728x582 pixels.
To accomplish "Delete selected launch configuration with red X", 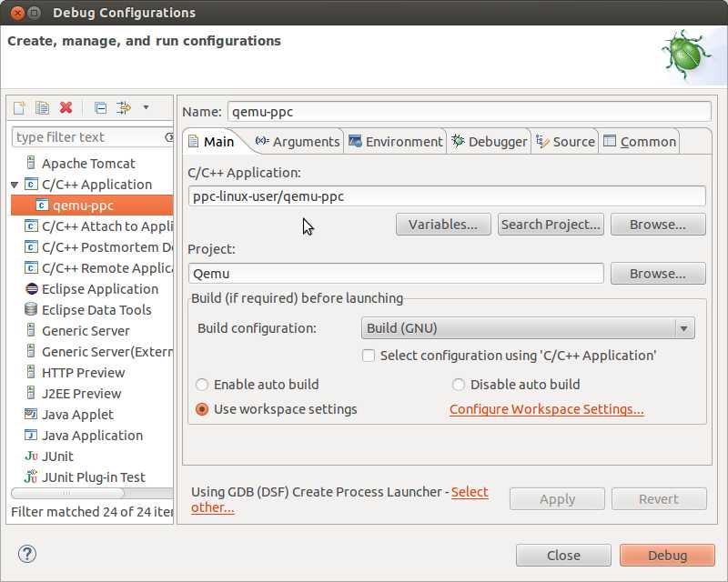I will coord(66,107).
